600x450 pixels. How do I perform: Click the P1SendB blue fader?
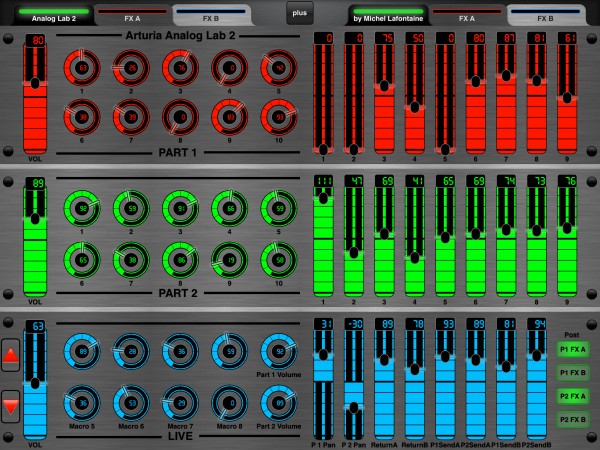pyautogui.click(x=506, y=385)
